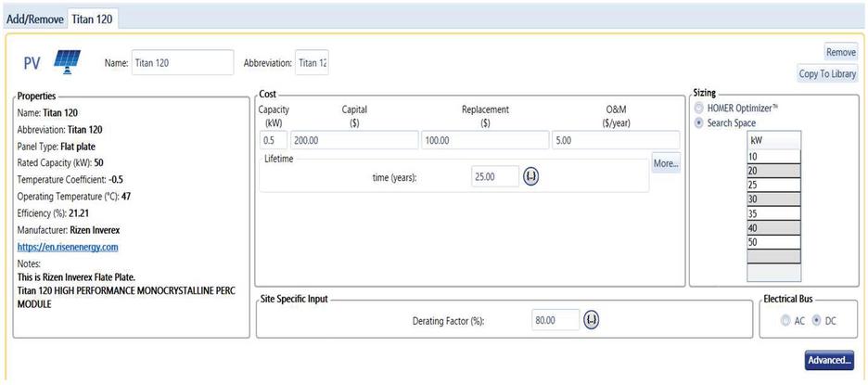Viewport: 868px width, 385px height.
Task: Open the Advanced settings button
Action: pyautogui.click(x=828, y=360)
